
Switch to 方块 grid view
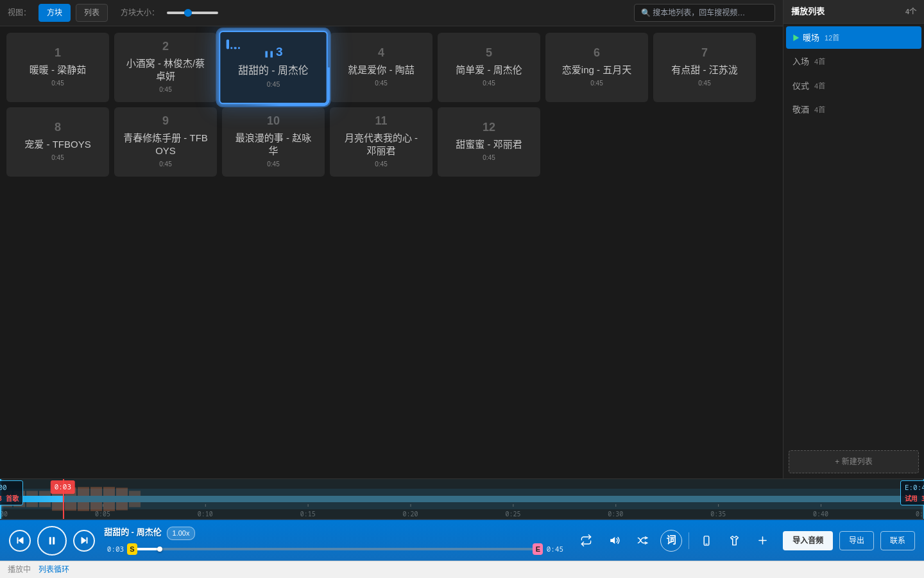(x=55, y=13)
